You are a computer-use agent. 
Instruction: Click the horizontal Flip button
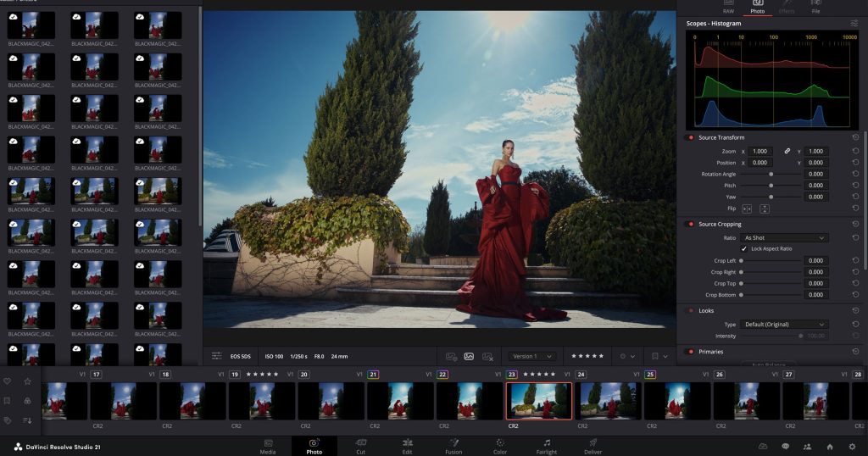point(747,209)
